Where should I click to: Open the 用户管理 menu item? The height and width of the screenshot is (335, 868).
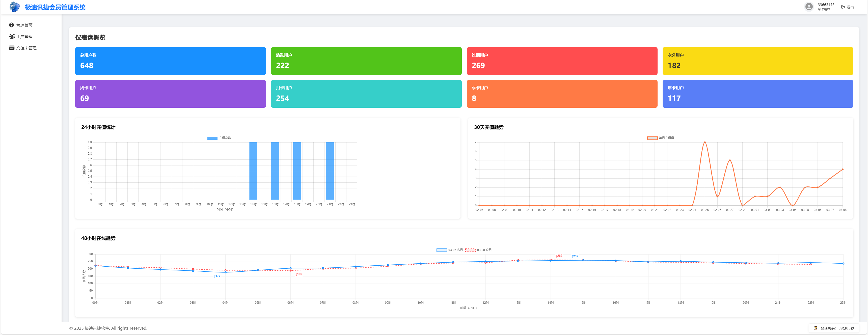pyautogui.click(x=24, y=37)
